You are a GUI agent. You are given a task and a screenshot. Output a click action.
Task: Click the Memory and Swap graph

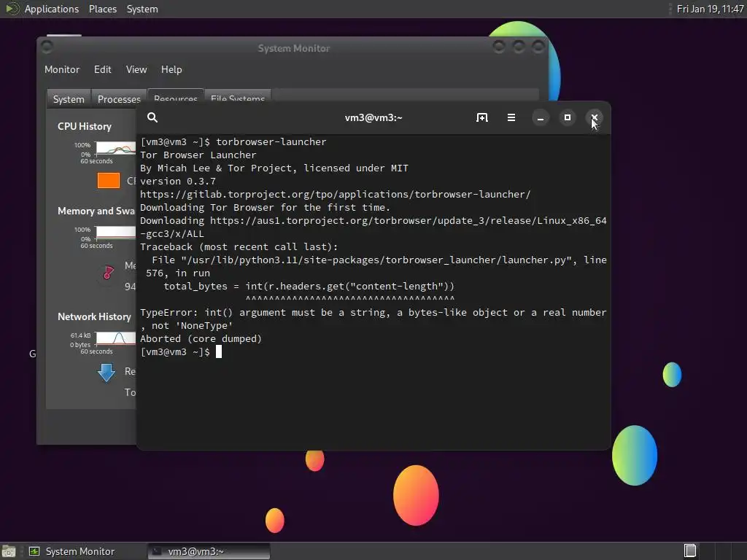click(116, 233)
